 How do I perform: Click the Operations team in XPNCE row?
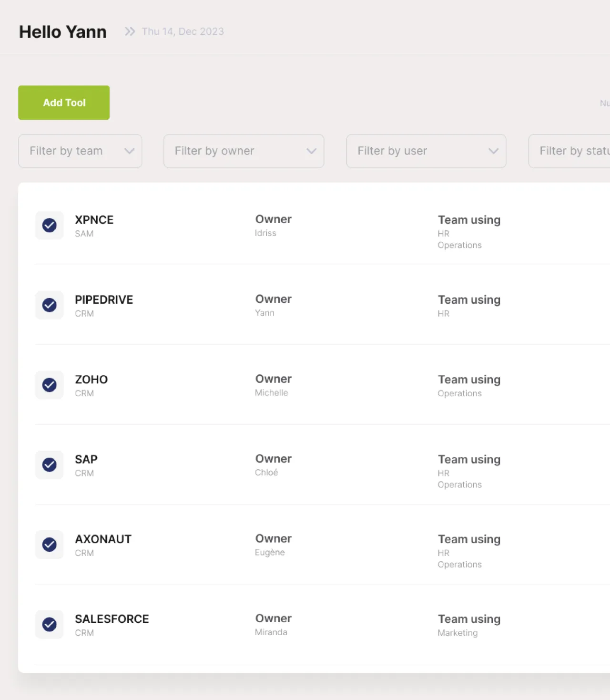click(x=460, y=245)
